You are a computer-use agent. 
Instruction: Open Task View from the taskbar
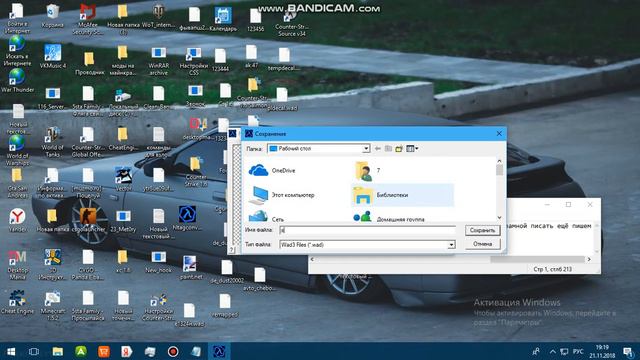click(x=34, y=351)
